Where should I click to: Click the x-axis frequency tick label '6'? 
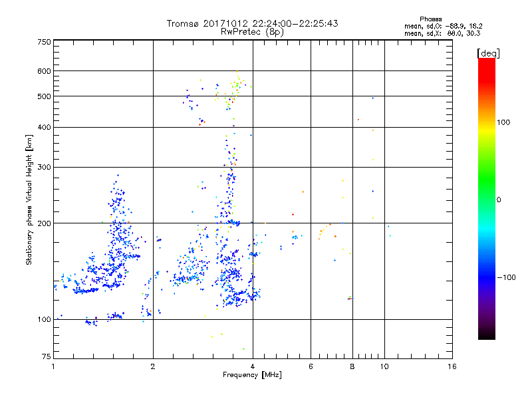(x=311, y=366)
